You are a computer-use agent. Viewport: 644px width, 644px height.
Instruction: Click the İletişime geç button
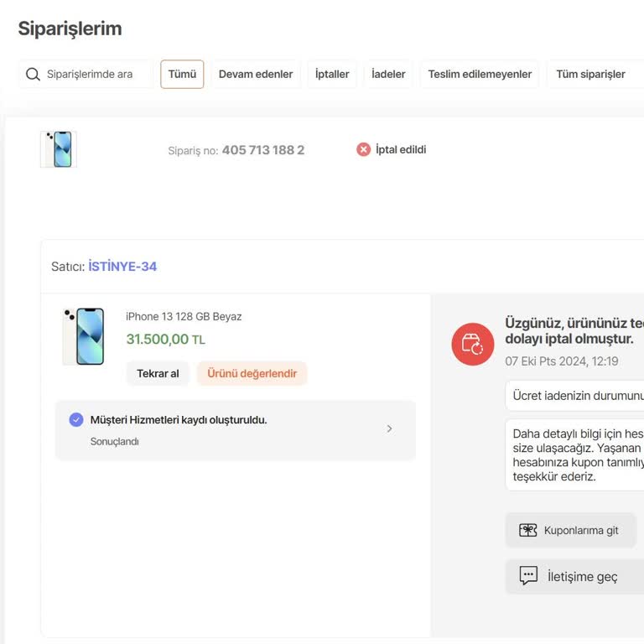[x=574, y=577]
